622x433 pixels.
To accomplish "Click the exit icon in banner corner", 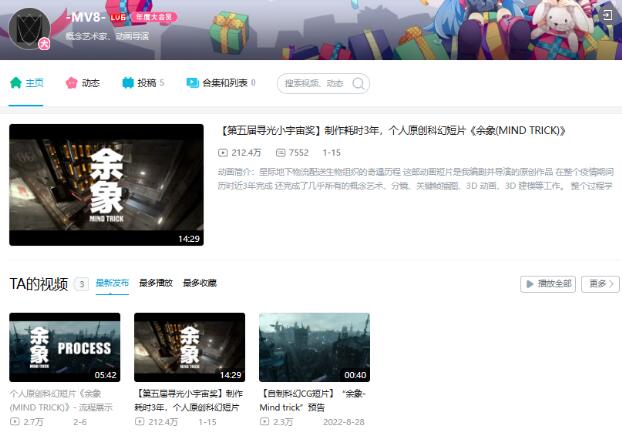I will 606,15.
